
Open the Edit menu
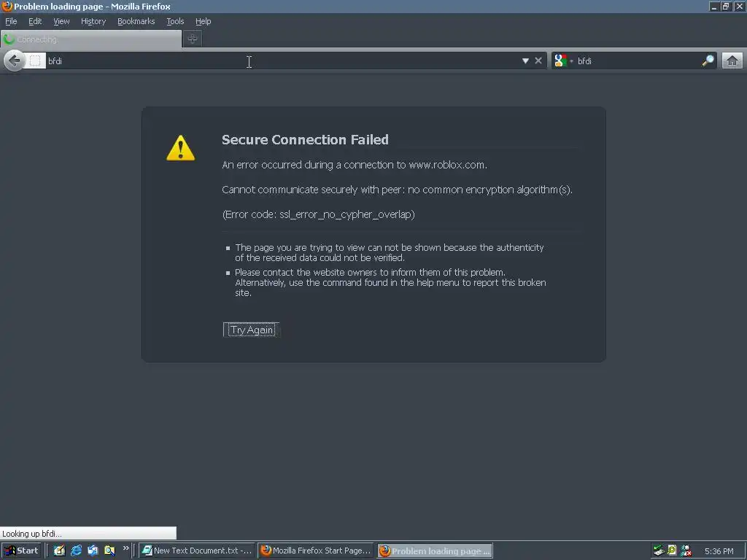[x=35, y=21]
